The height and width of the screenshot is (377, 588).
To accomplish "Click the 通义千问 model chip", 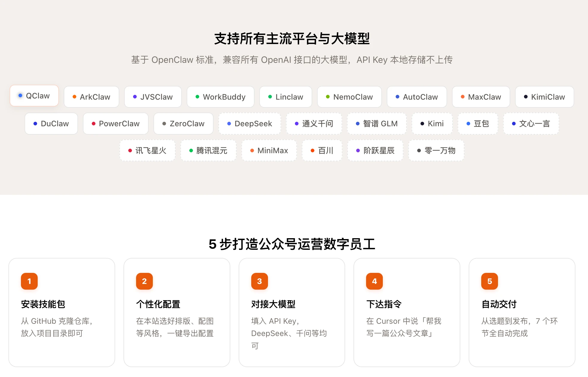I will (314, 124).
